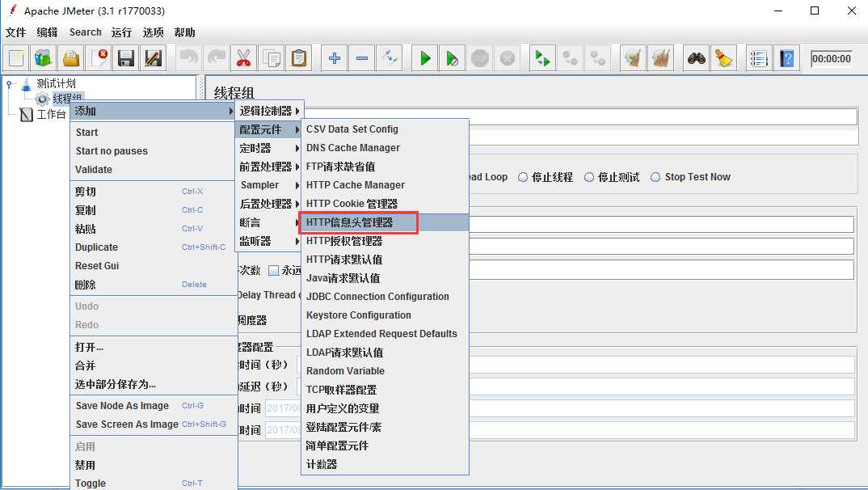Viewport: 868px width, 490px height.
Task: Click the Open file folder icon
Action: (71, 58)
